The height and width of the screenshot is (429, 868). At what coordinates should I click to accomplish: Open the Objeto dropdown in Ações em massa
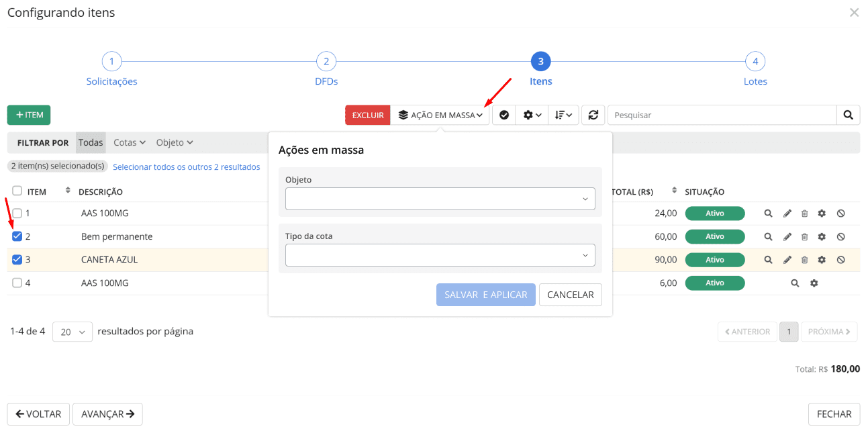point(440,199)
